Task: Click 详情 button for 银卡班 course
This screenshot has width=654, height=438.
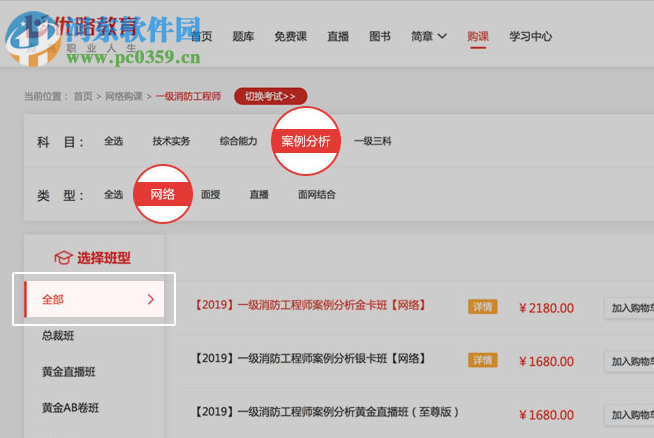Action: [483, 360]
